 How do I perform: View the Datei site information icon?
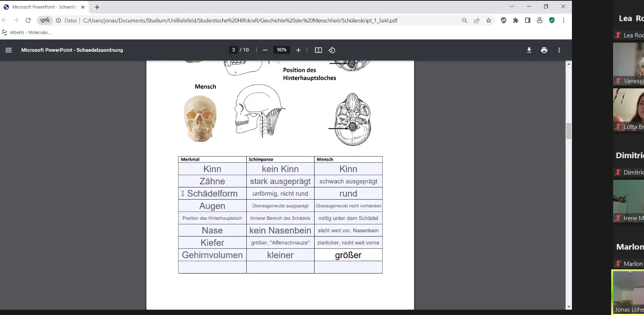58,21
